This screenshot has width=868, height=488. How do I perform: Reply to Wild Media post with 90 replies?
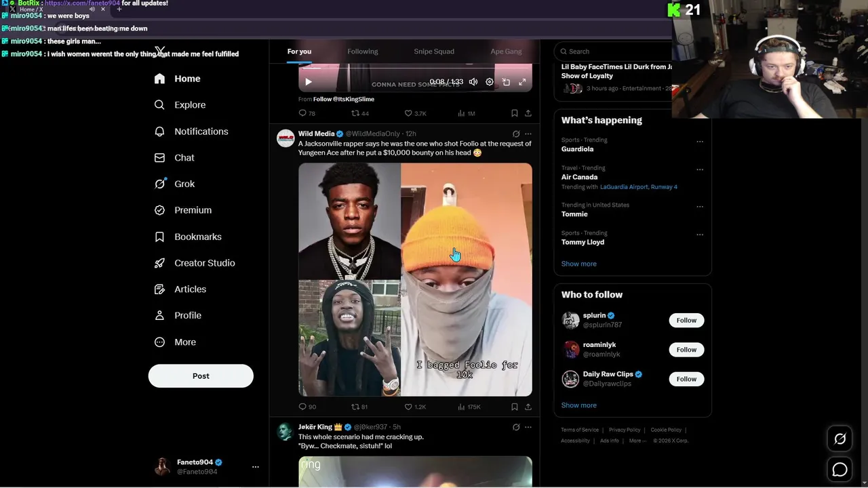307,407
